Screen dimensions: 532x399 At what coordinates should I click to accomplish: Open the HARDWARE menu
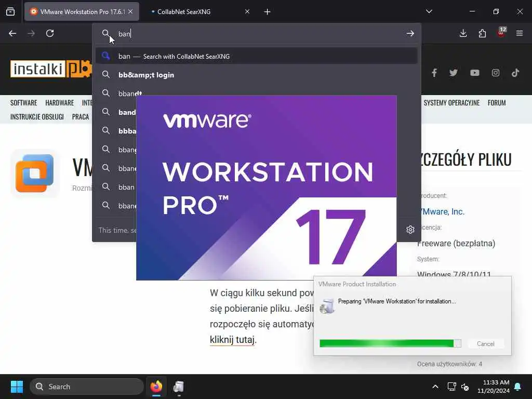(59, 103)
